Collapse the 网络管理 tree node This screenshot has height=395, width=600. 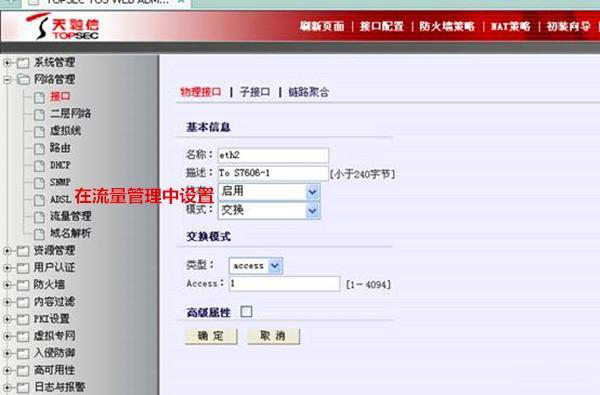[x=7, y=80]
